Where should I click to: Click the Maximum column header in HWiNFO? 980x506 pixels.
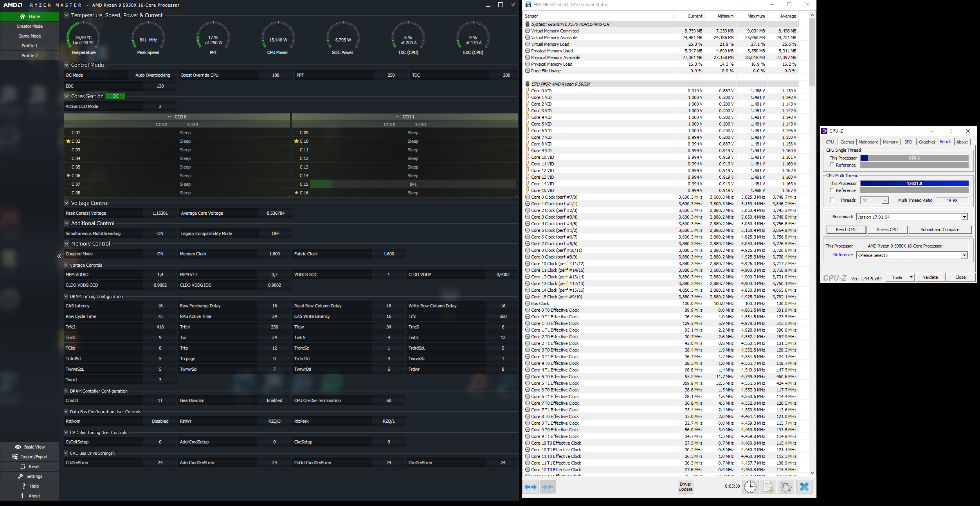pos(751,16)
